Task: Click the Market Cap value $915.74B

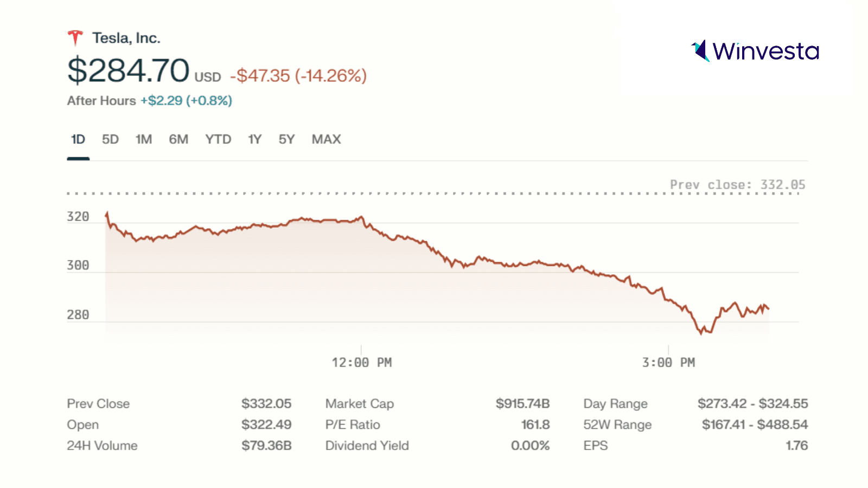Action: click(522, 404)
